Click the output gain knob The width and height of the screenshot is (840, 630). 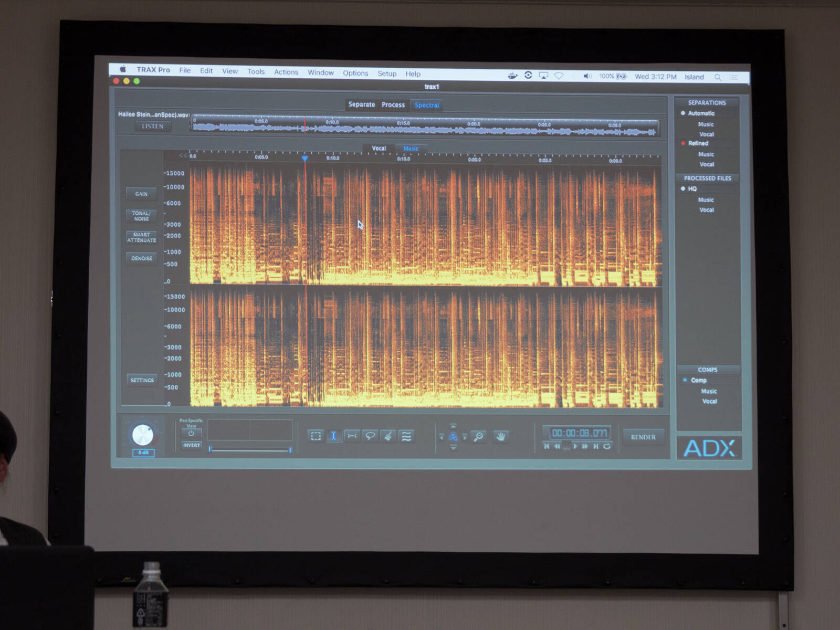143,435
